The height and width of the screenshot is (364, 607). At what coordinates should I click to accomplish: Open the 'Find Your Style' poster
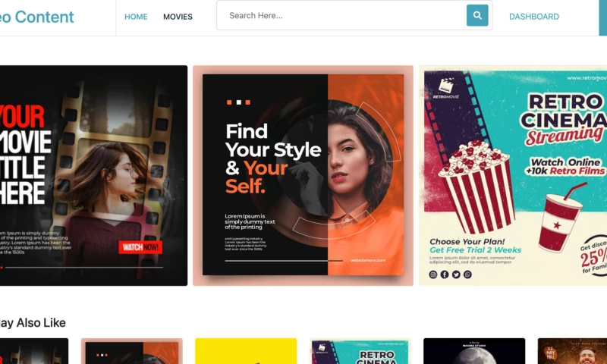(x=303, y=176)
